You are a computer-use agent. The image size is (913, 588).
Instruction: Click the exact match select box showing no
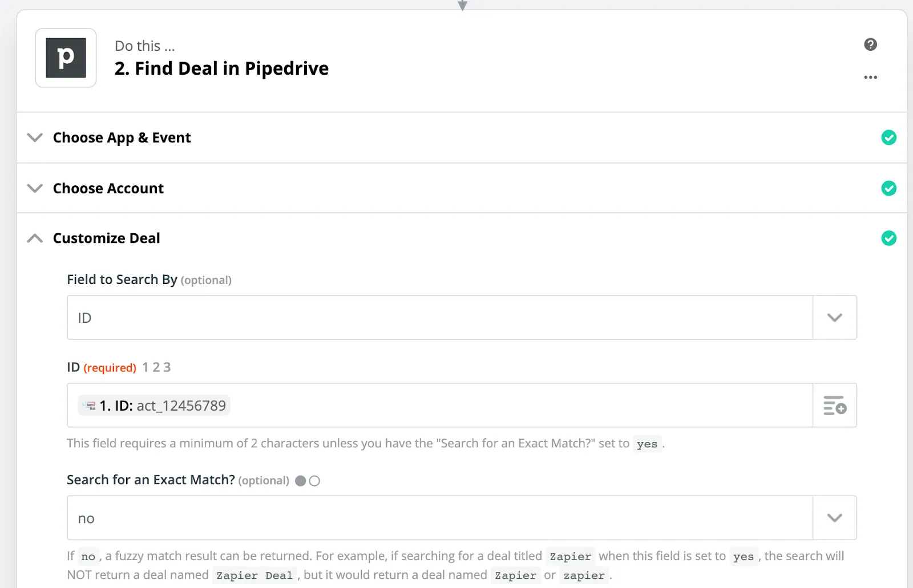[440, 518]
